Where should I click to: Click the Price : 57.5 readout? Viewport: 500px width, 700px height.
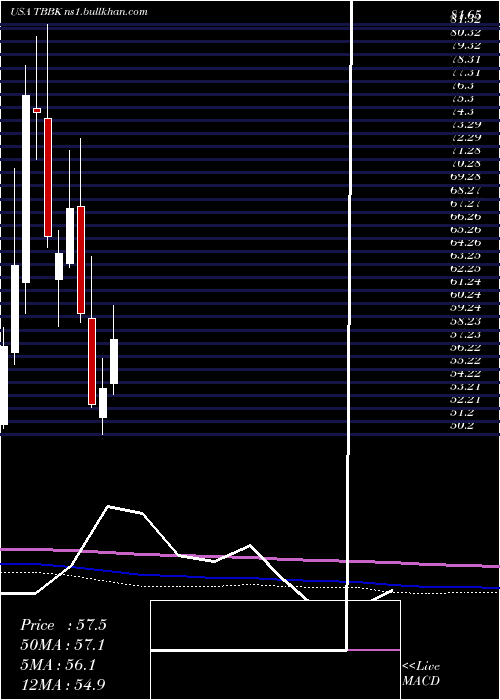[63, 625]
